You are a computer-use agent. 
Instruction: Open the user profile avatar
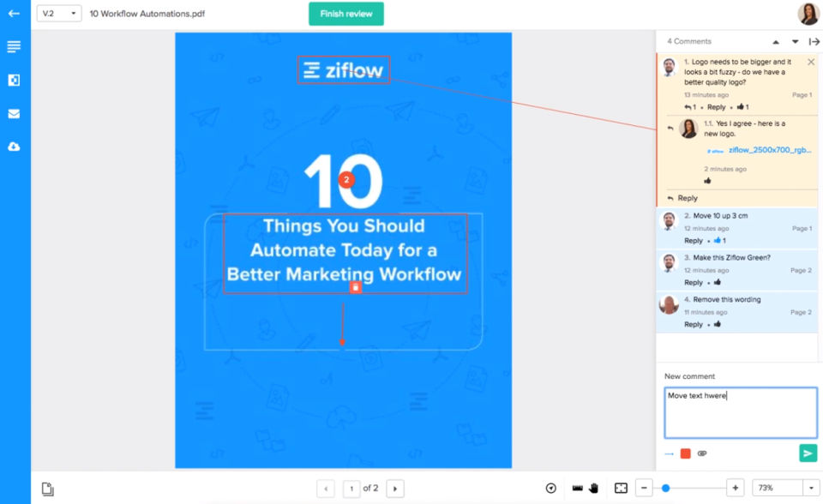point(808,14)
